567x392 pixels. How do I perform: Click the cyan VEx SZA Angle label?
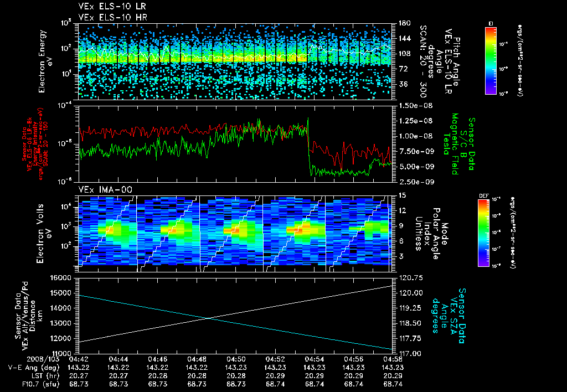coord(449,316)
